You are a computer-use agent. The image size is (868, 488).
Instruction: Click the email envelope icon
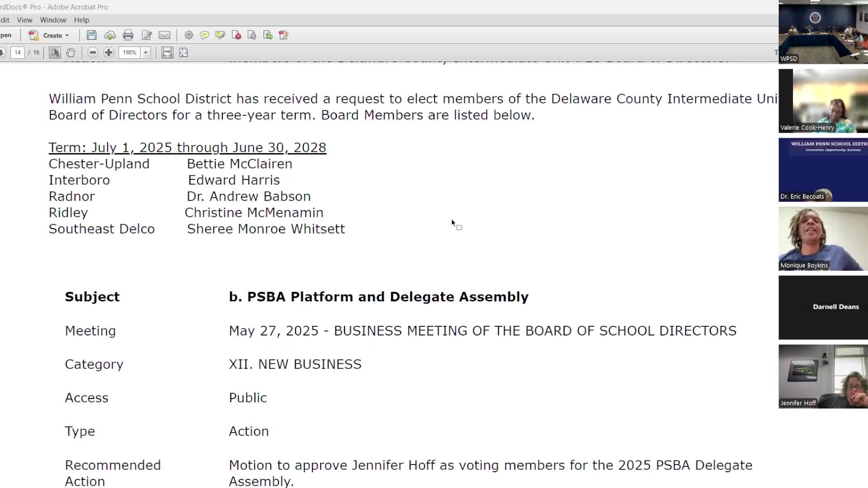click(165, 35)
